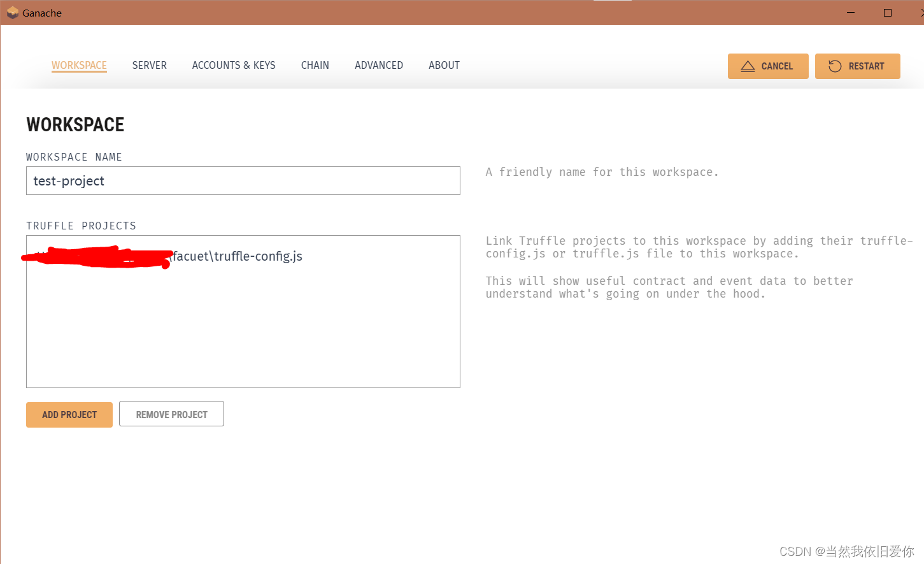This screenshot has width=924, height=564.
Task: Go to the Chain tab
Action: [315, 66]
